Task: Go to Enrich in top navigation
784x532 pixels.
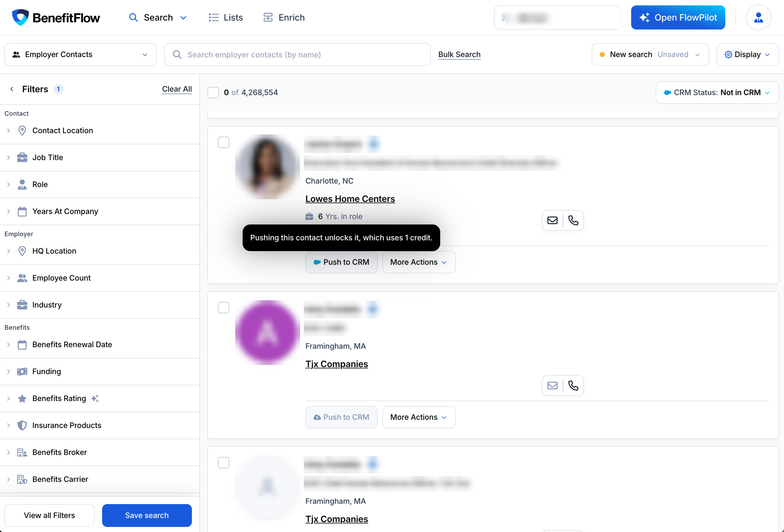Action: click(284, 17)
